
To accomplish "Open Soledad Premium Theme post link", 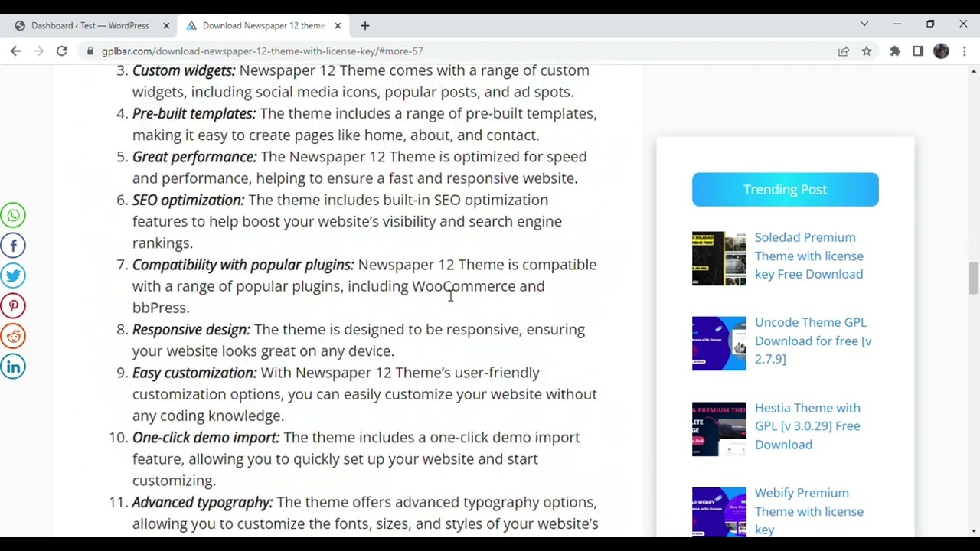I will tap(809, 256).
